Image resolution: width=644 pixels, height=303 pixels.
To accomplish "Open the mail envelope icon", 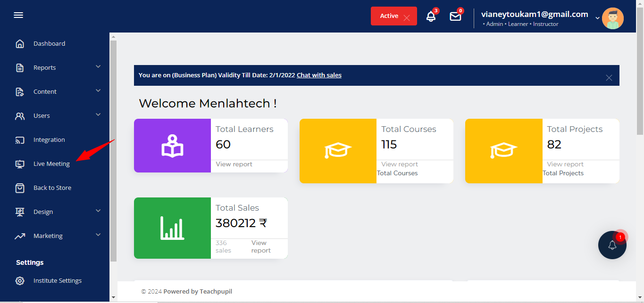I will (x=455, y=16).
